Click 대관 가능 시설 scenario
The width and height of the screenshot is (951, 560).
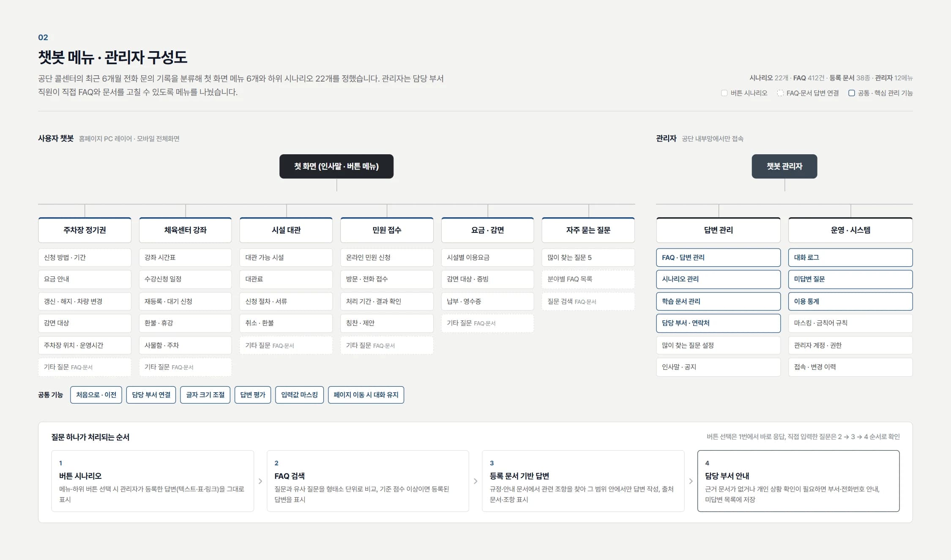click(x=286, y=257)
